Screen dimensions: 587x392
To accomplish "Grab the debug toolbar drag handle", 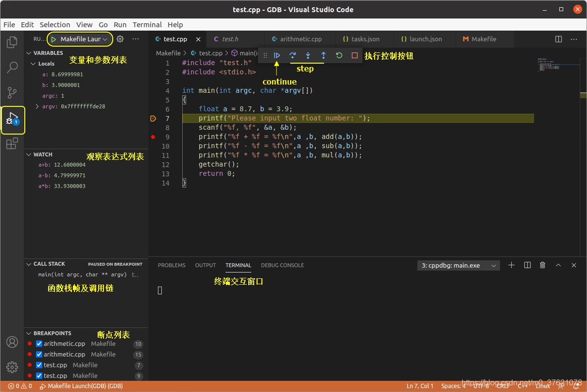I will 265,55.
